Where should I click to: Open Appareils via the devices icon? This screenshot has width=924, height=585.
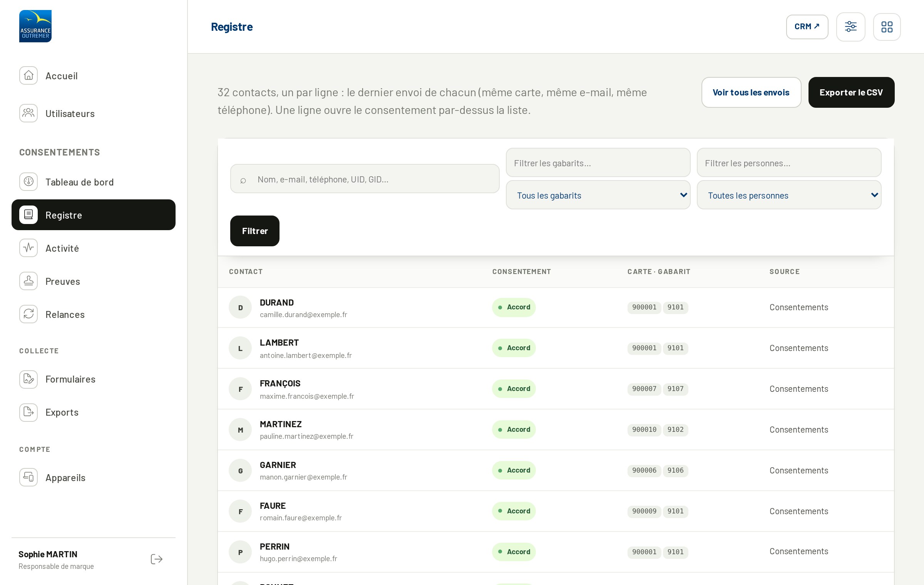[x=28, y=477]
